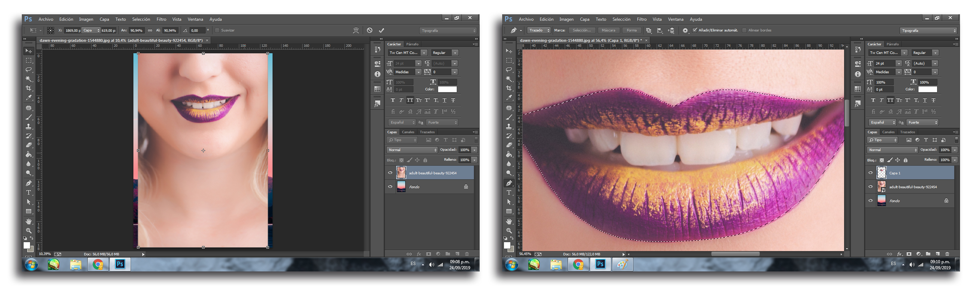Viewport: 980px width, 290px height.
Task: Click the vertical canvas scrollbar in the right window
Action: coord(847,113)
